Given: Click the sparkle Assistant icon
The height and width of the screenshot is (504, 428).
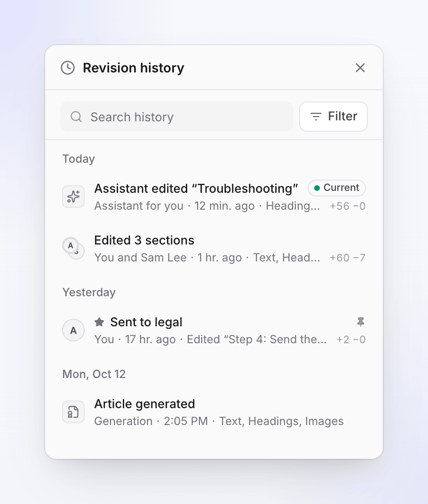Looking at the screenshot, I should 73,197.
